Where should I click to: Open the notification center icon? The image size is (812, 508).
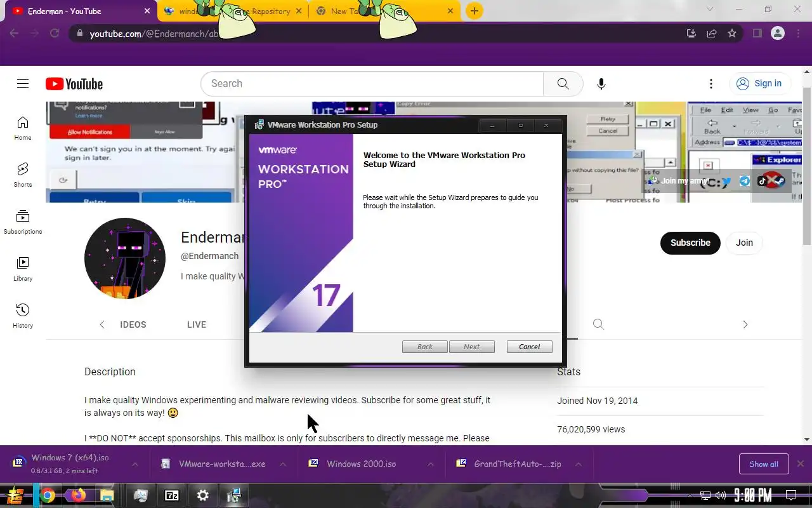[x=791, y=495]
